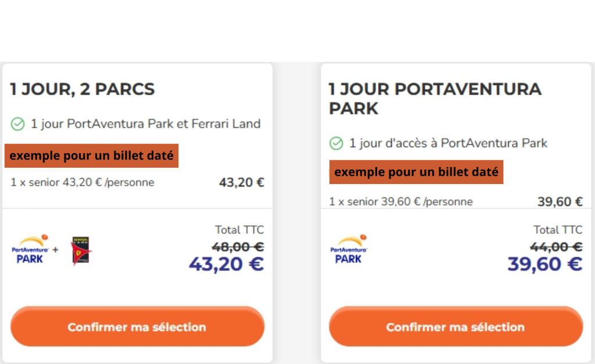Viewport: 595px width, 364px height.
Task: Click the crossed-out 48,00 € price
Action: 239,247
